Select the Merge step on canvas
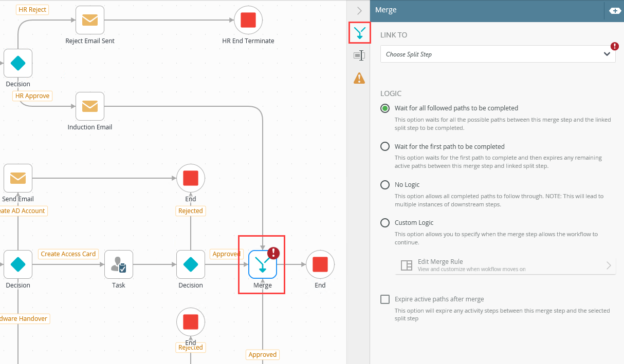Viewport: 624px width, 364px height. (x=263, y=264)
